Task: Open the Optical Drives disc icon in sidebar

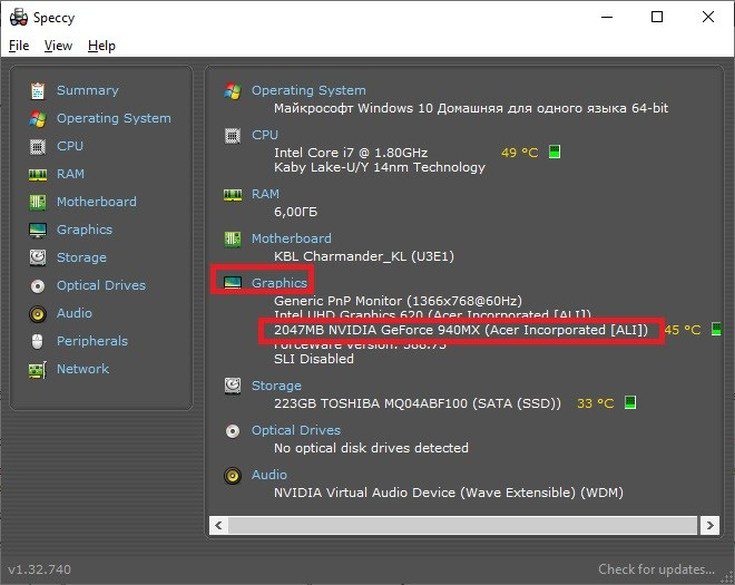Action: [x=38, y=286]
